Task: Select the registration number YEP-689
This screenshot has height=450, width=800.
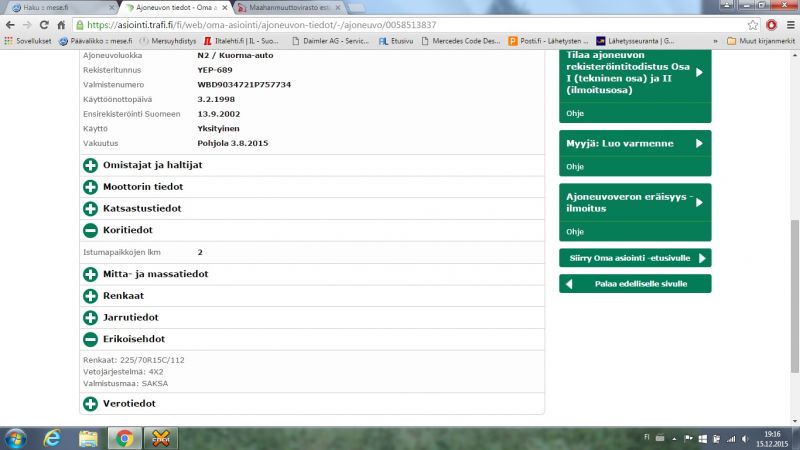Action: [215, 70]
